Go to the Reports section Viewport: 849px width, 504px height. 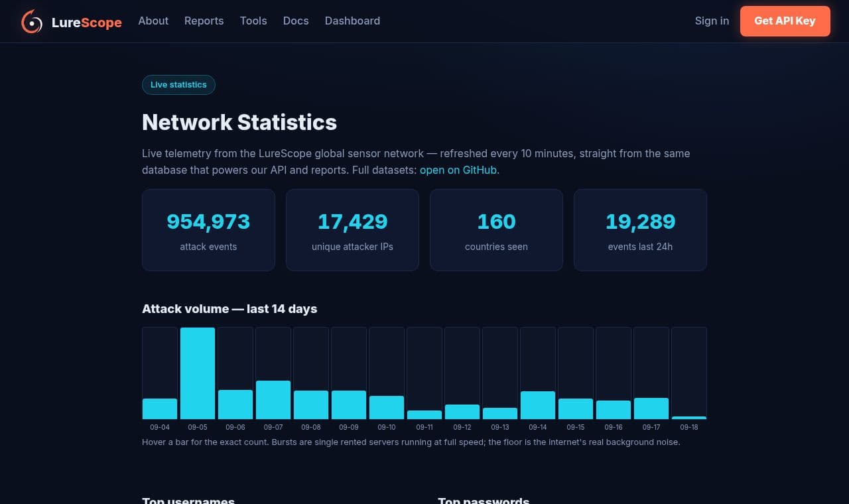(x=204, y=21)
